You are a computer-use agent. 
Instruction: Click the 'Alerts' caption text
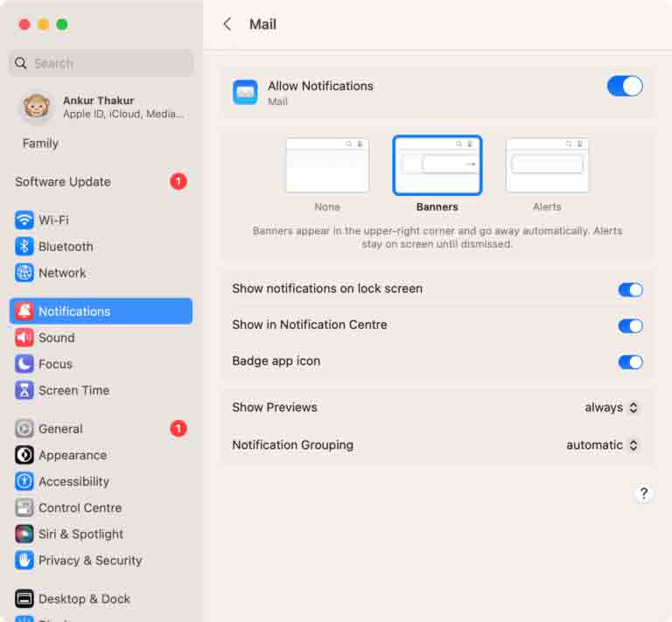[x=547, y=207]
